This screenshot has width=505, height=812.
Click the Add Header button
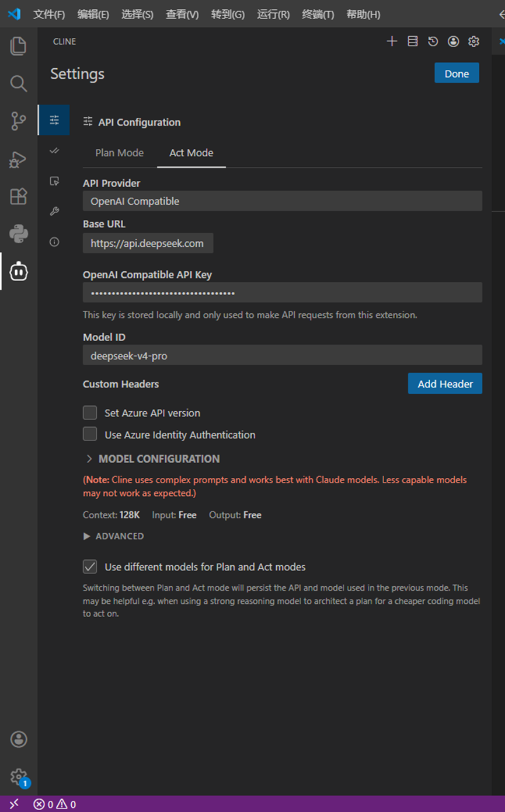tap(445, 384)
